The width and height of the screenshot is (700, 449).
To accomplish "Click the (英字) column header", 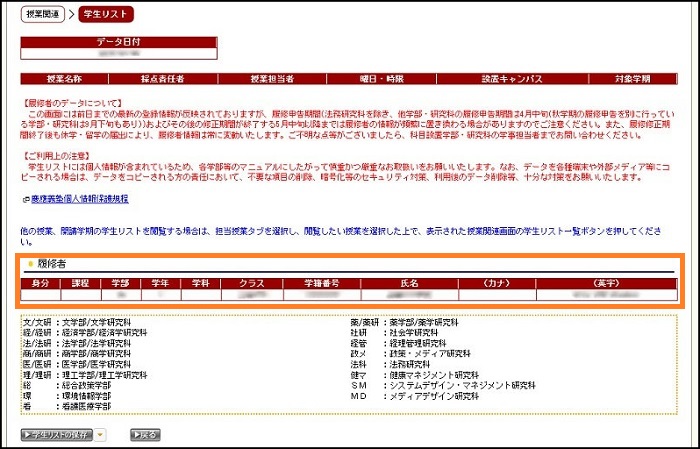I will (606, 283).
